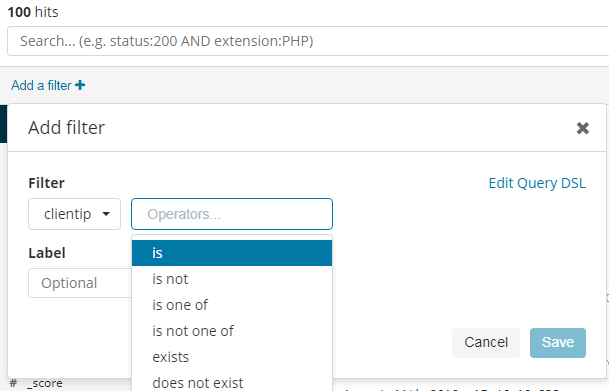This screenshot has width=609, height=391.
Task: Choose the 'is not' operator
Action: pos(232,279)
